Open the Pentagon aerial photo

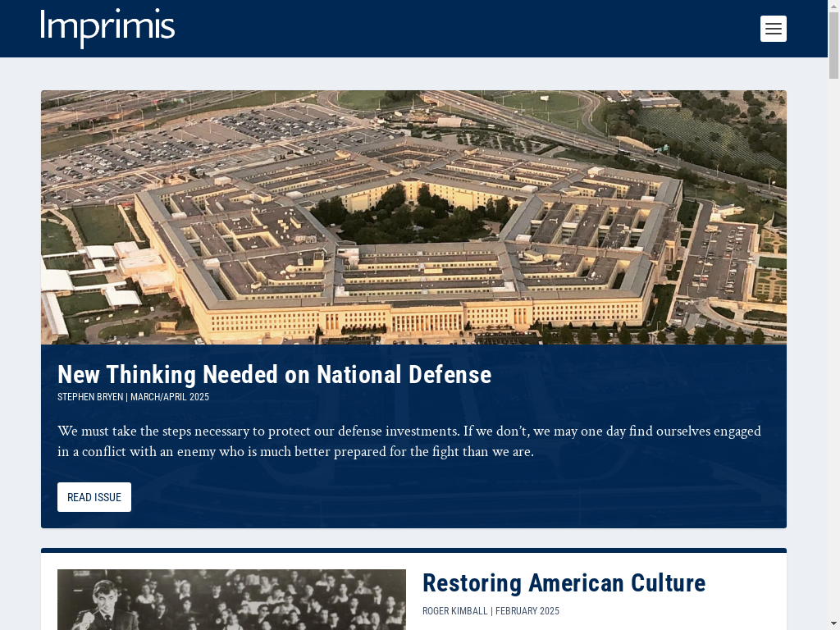pos(413,217)
